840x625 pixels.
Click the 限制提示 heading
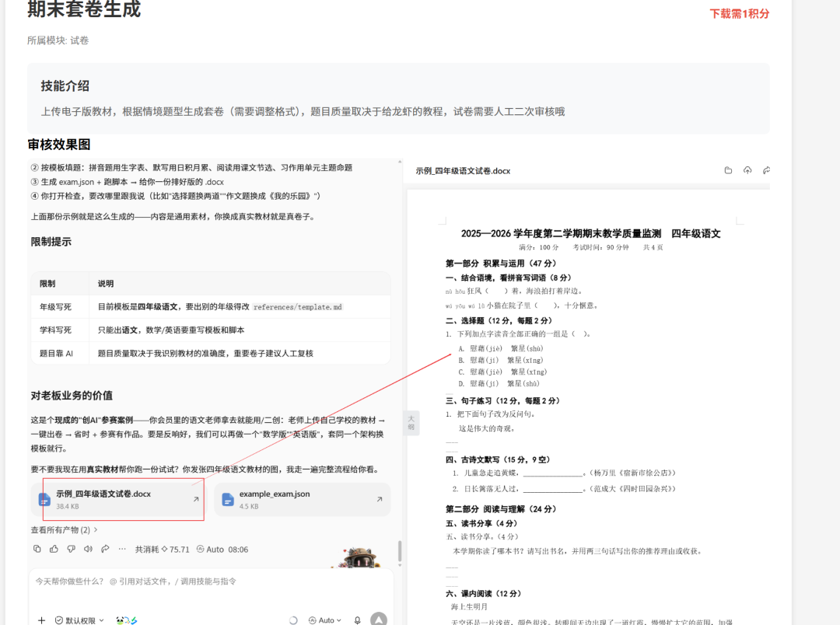51,242
